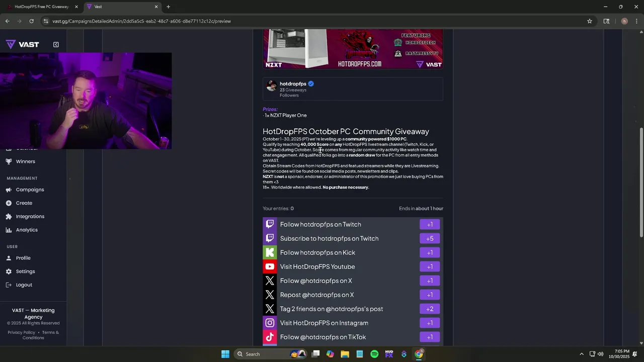Click the YouTube icon on Visit row

(270, 266)
